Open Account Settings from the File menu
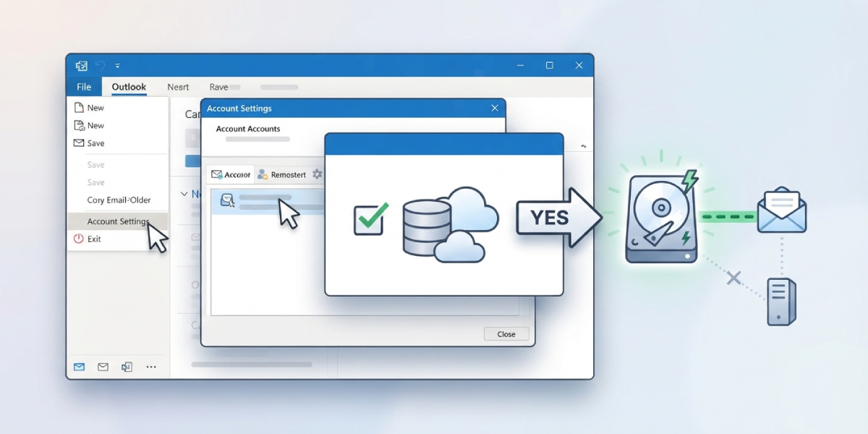 point(118,221)
